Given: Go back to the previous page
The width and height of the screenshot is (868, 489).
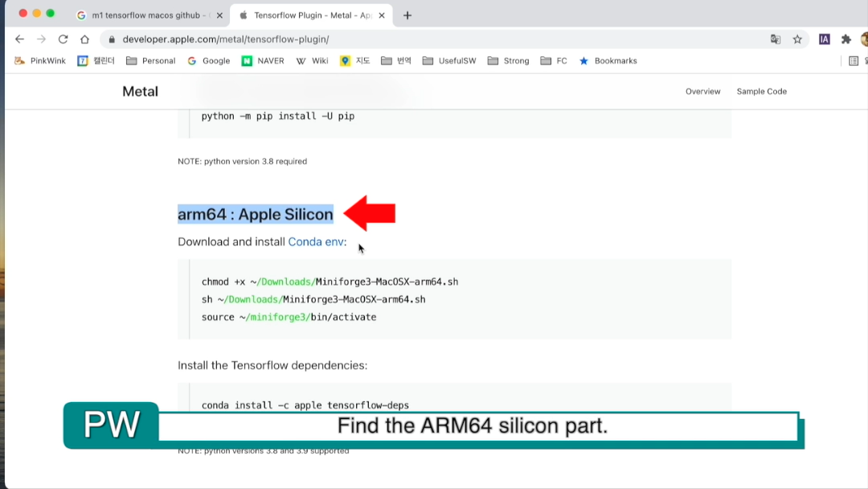Looking at the screenshot, I should click(x=20, y=39).
